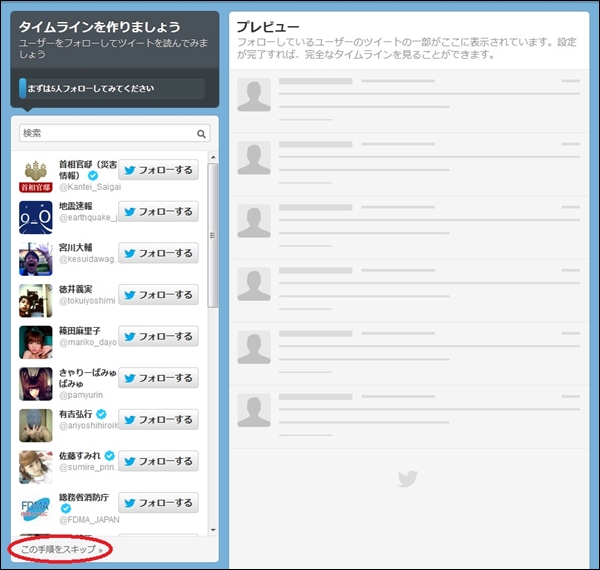This screenshot has width=600, height=570.
Task: Click verified badge next to 首相官邸
Action: pyautogui.click(x=93, y=176)
